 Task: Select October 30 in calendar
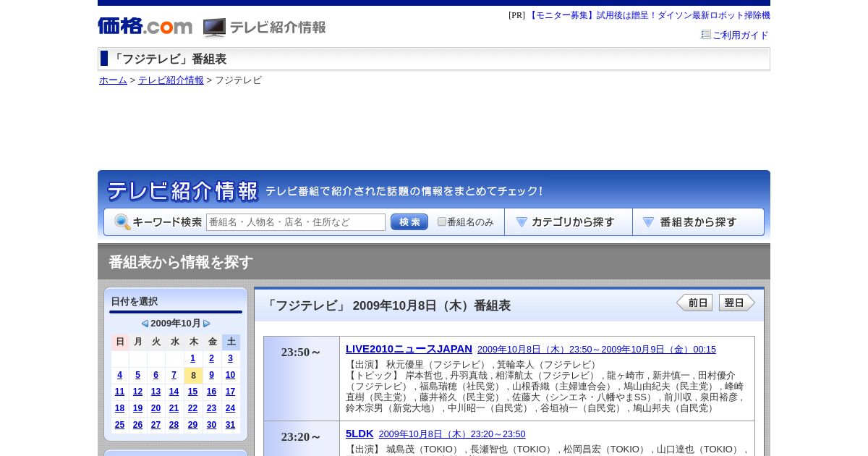[211, 425]
